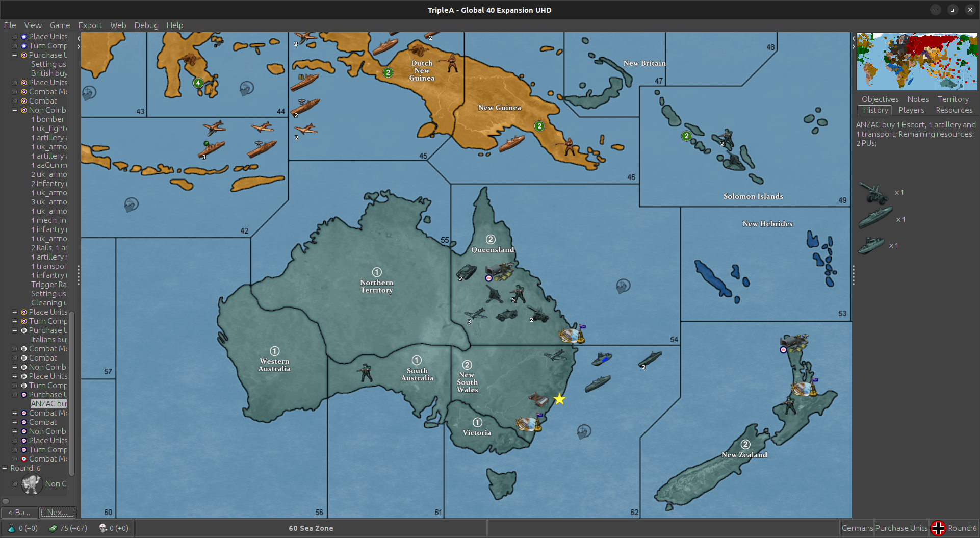This screenshot has height=538, width=980.
Task: Switch to the Territory tab
Action: tap(952, 99)
